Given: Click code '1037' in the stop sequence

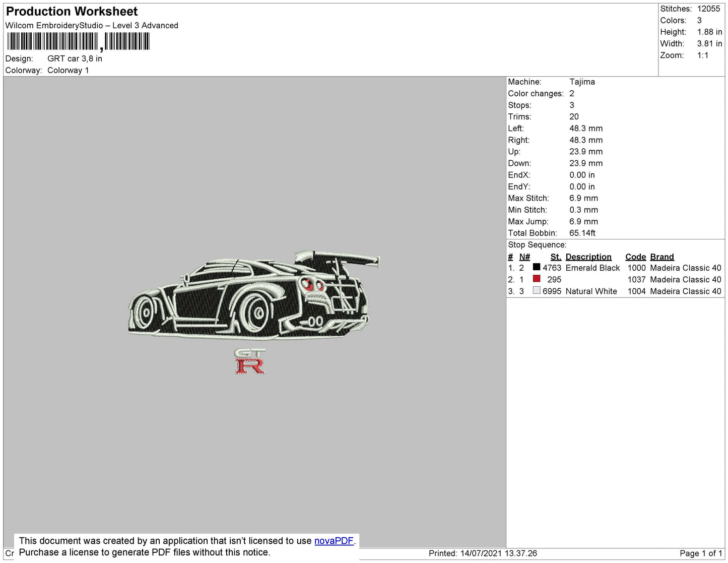Looking at the screenshot, I should tap(636, 280).
